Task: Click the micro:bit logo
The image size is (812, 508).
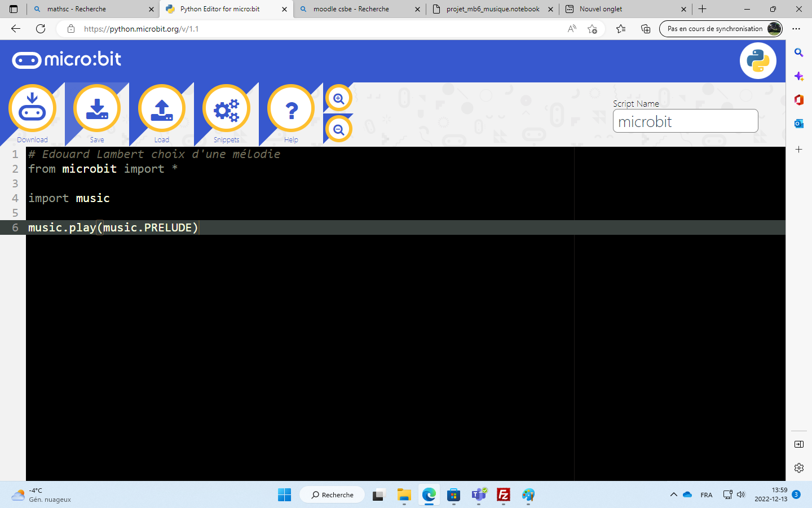Action: (67, 59)
